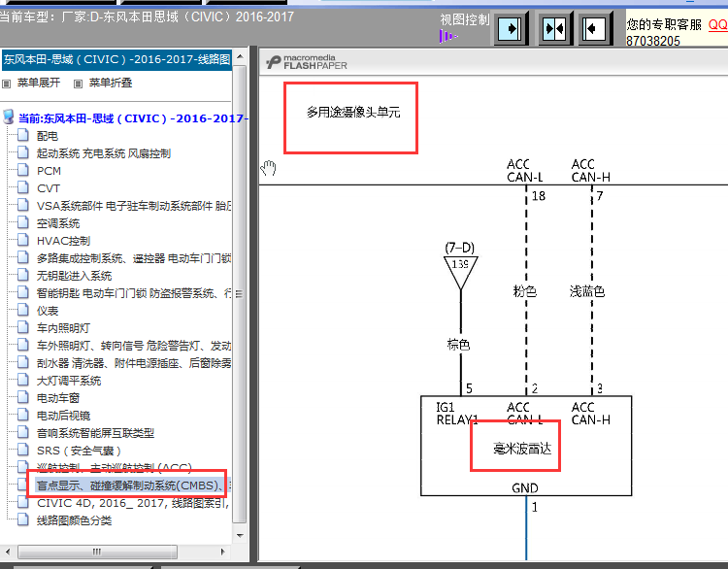This screenshot has height=569, width=728.
Task: Click the page icon next to 线路图颜色分类
Action: click(23, 519)
